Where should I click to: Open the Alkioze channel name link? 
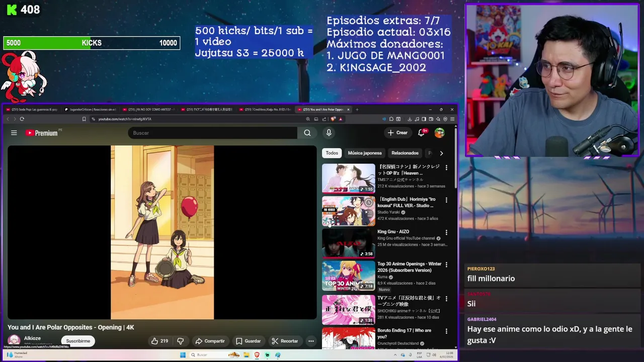[x=32, y=338]
